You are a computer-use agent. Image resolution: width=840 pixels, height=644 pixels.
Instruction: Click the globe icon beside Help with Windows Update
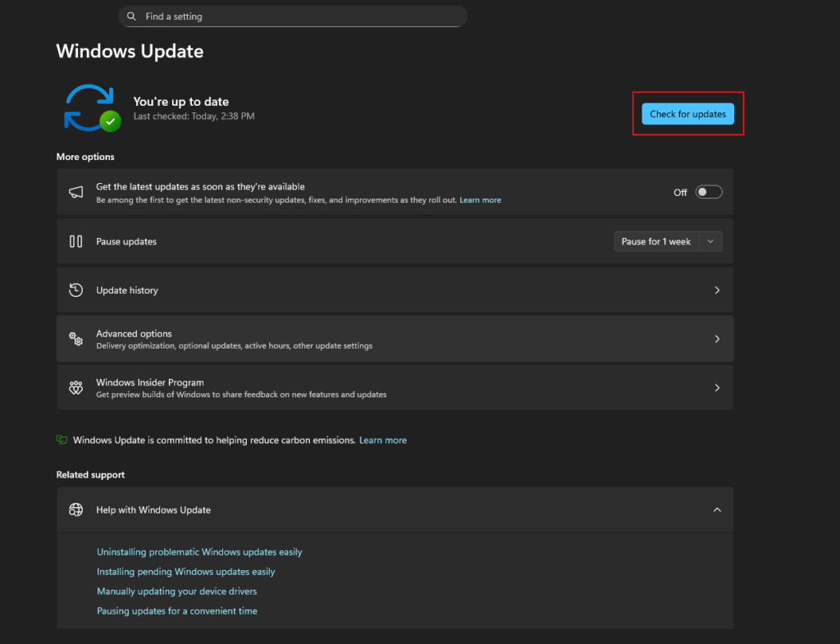[x=75, y=509]
